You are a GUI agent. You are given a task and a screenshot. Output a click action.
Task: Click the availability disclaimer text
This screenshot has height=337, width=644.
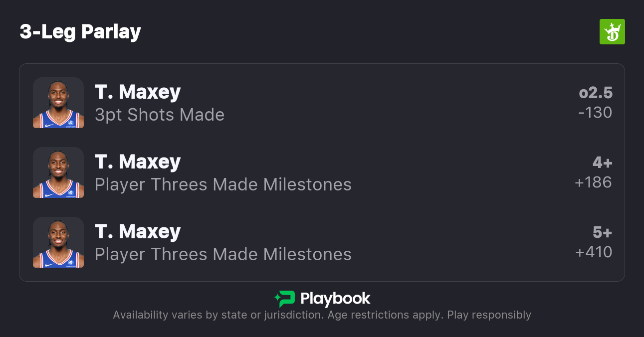322,315
